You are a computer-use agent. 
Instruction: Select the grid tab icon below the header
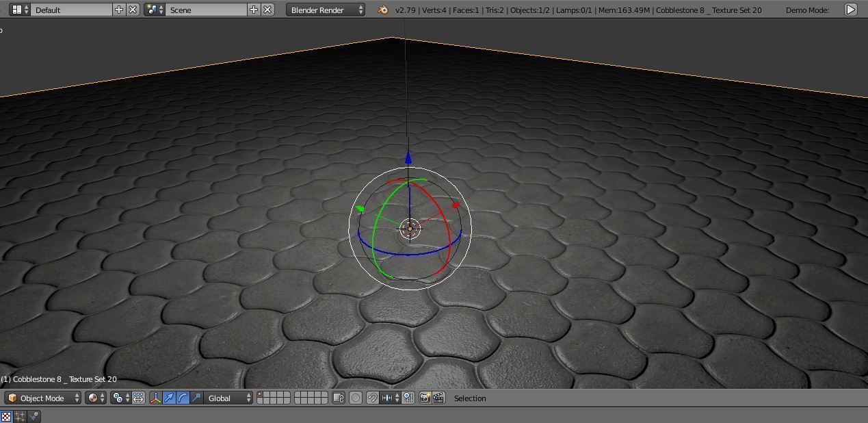pos(20,415)
